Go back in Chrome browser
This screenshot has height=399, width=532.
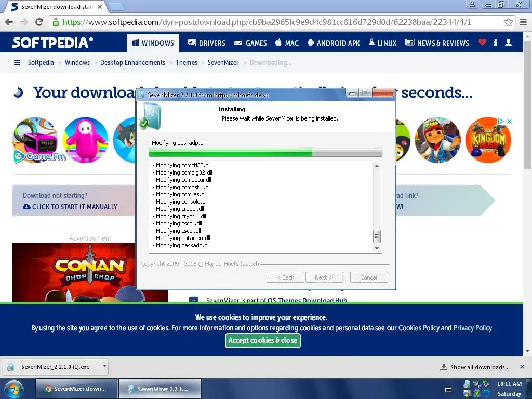[x=9, y=22]
